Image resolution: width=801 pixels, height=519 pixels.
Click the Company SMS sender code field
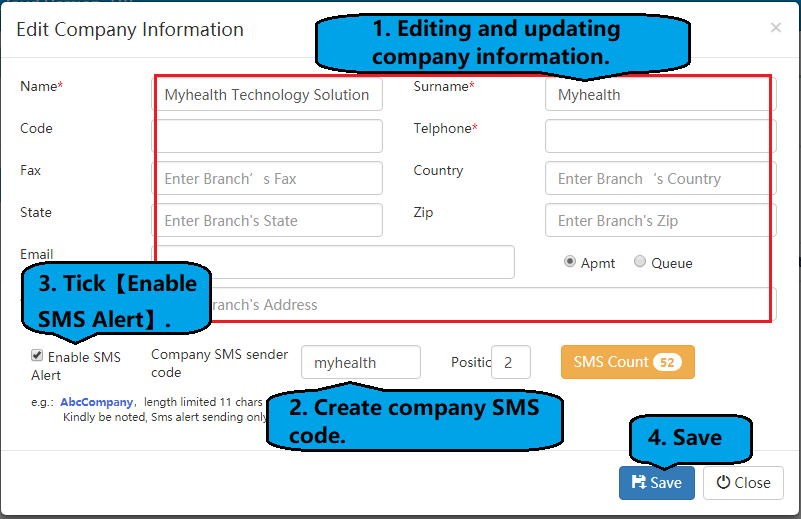(x=360, y=363)
